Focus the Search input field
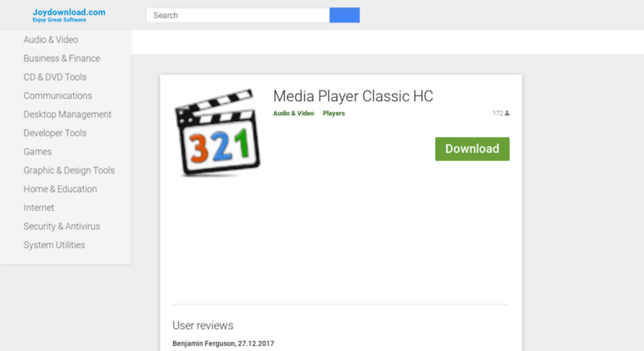The height and width of the screenshot is (351, 644). click(x=238, y=15)
